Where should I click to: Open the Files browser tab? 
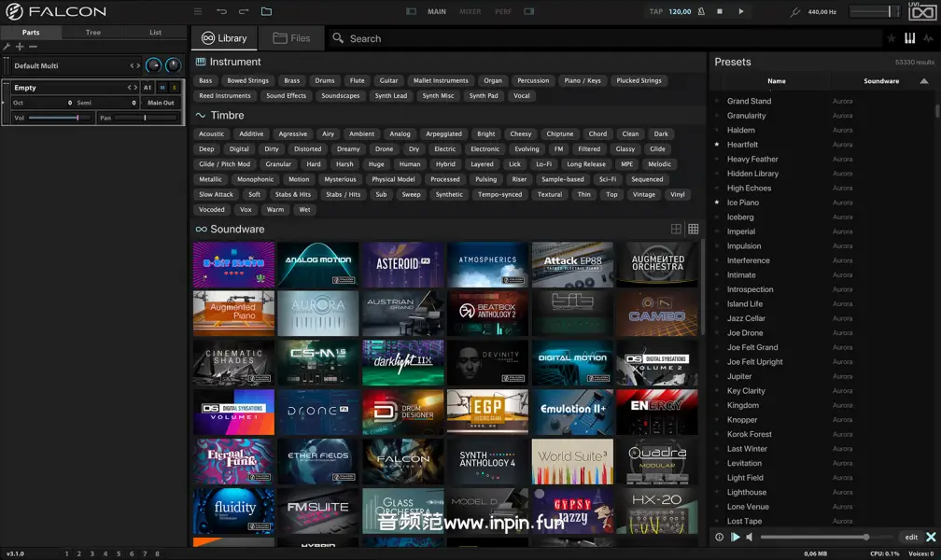point(291,38)
